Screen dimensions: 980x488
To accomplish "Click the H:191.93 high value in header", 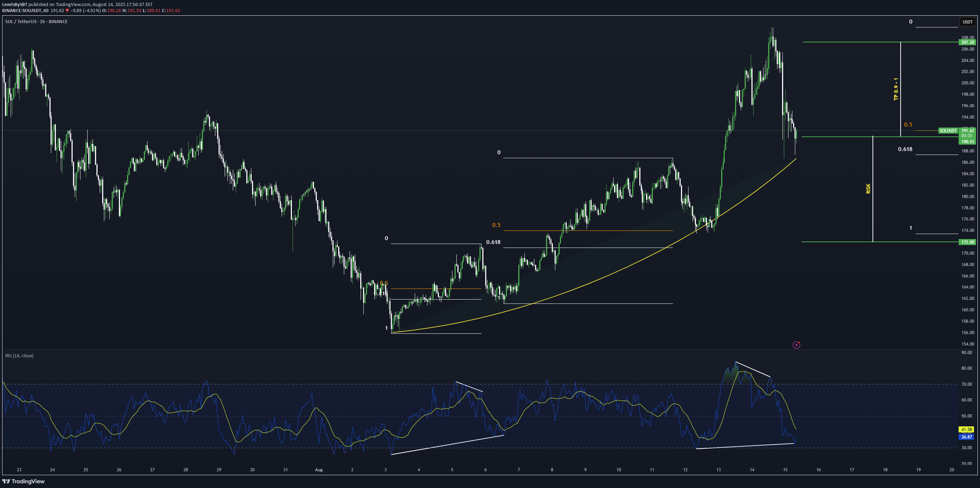I will coord(132,11).
